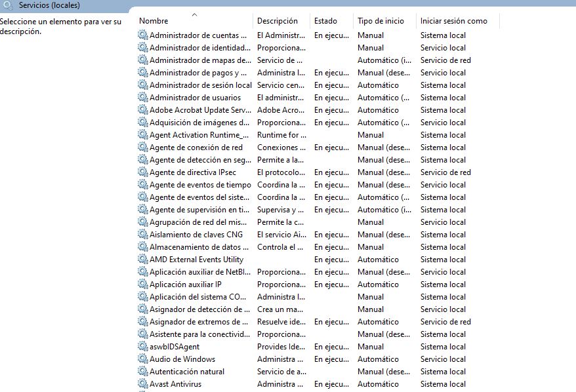Click the gear icon of Administrador de mapas
576x392 pixels.
(x=142, y=60)
